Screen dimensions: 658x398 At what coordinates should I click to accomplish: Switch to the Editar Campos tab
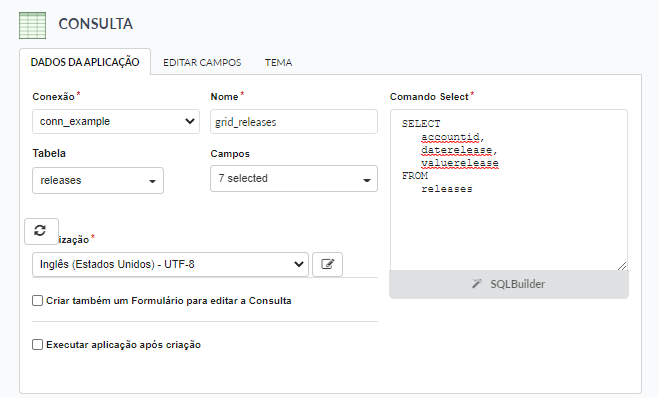pos(202,63)
